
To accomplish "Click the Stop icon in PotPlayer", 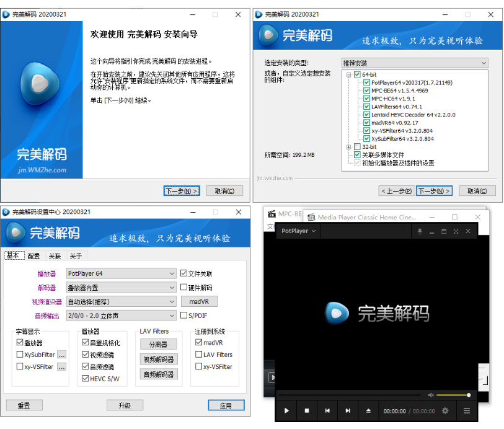I will pos(306,410).
